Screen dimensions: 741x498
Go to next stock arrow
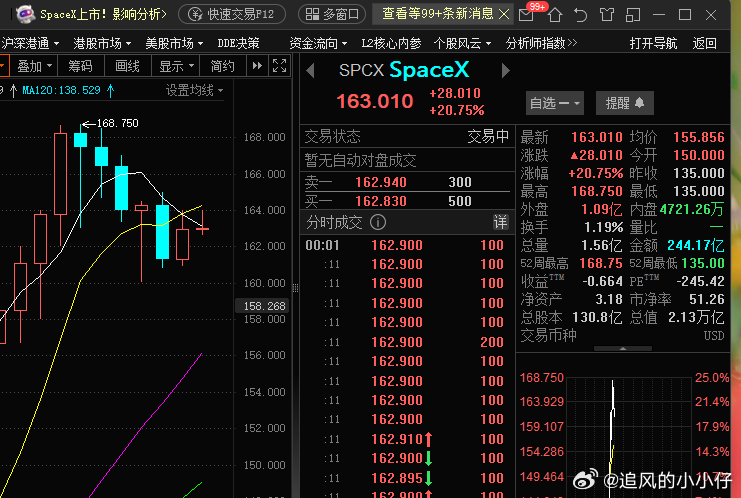[506, 70]
